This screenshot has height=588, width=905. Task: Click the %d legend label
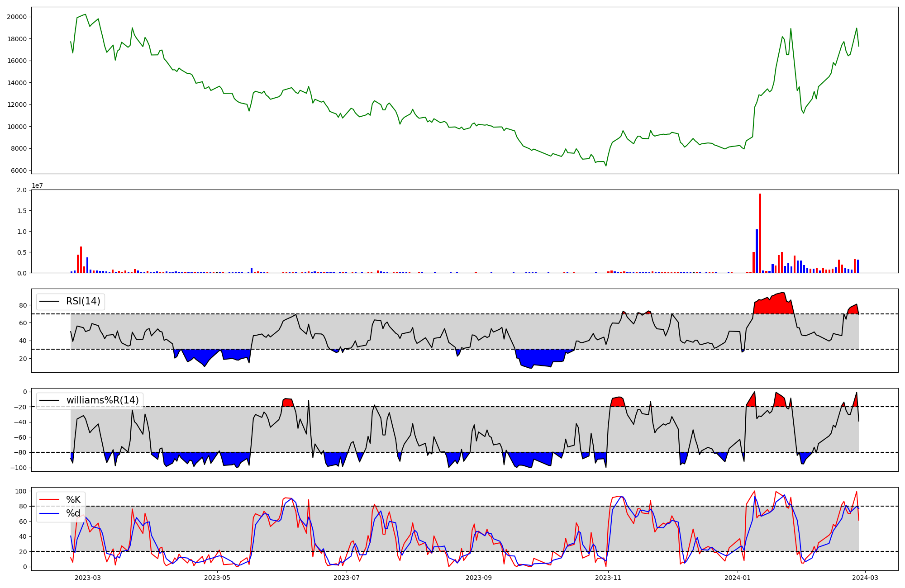coord(73,513)
